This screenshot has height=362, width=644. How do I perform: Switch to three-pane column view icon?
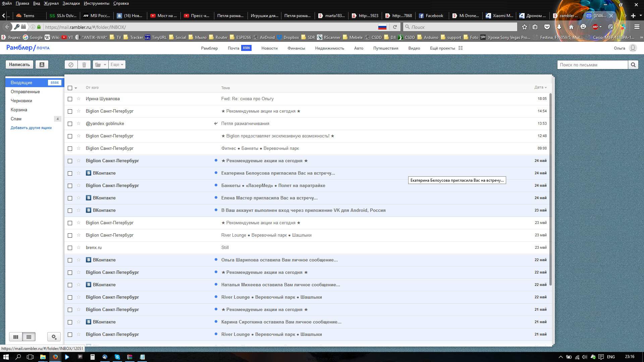16,337
